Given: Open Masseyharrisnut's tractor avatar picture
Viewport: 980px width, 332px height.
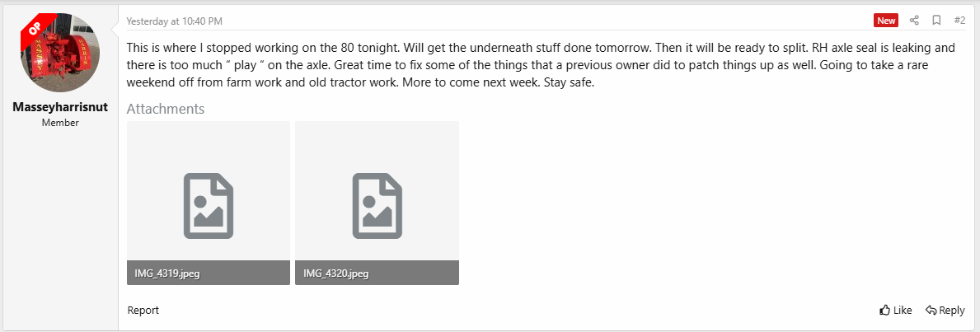Looking at the screenshot, I should pyautogui.click(x=60, y=53).
